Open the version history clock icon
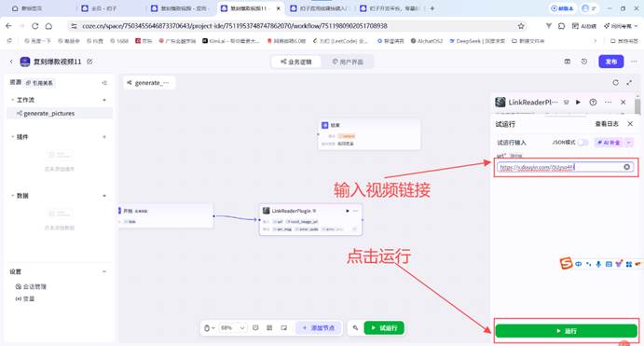Image resolution: width=644 pixels, height=346 pixels. (x=584, y=62)
